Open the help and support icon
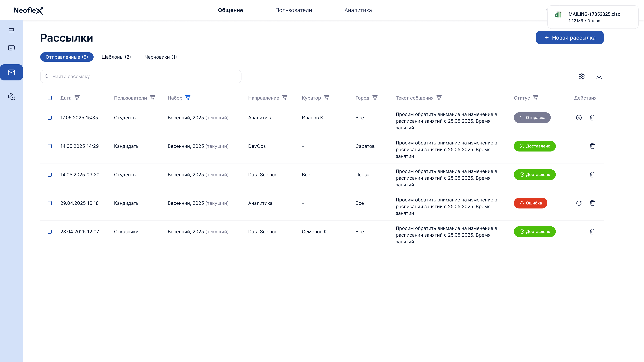This screenshot has height=362, width=644. point(12,96)
